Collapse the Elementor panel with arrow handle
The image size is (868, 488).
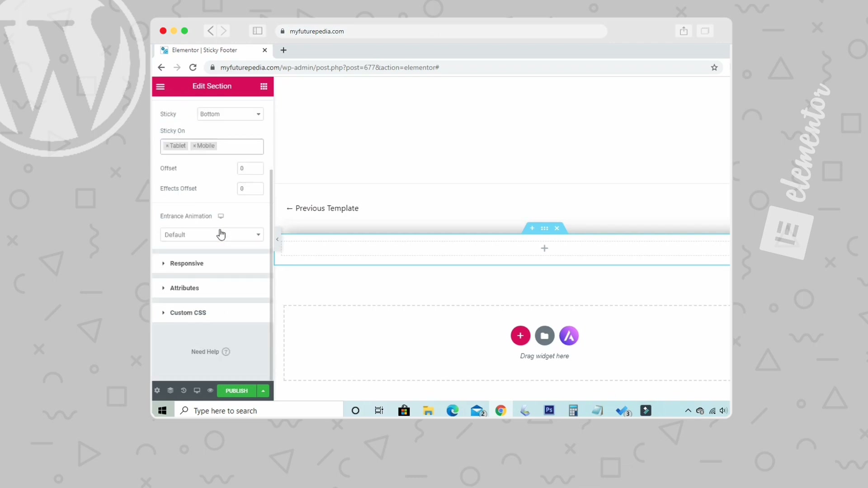277,239
